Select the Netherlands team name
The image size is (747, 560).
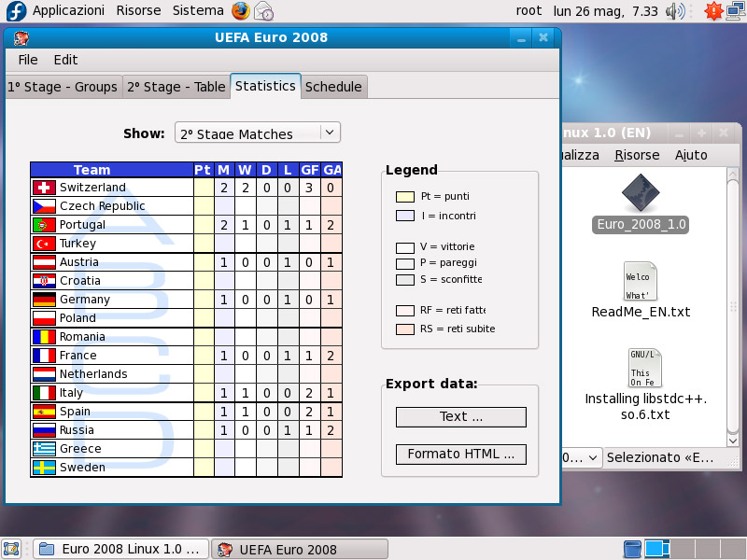click(x=93, y=374)
